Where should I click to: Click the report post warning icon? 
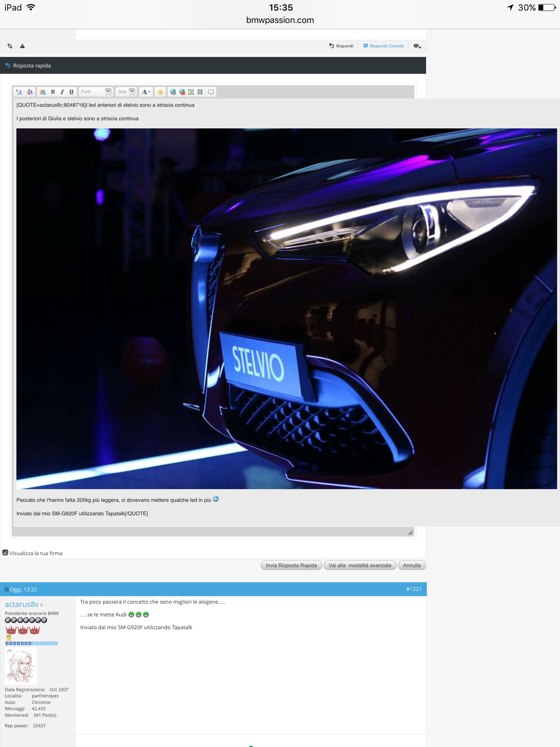tap(22, 46)
